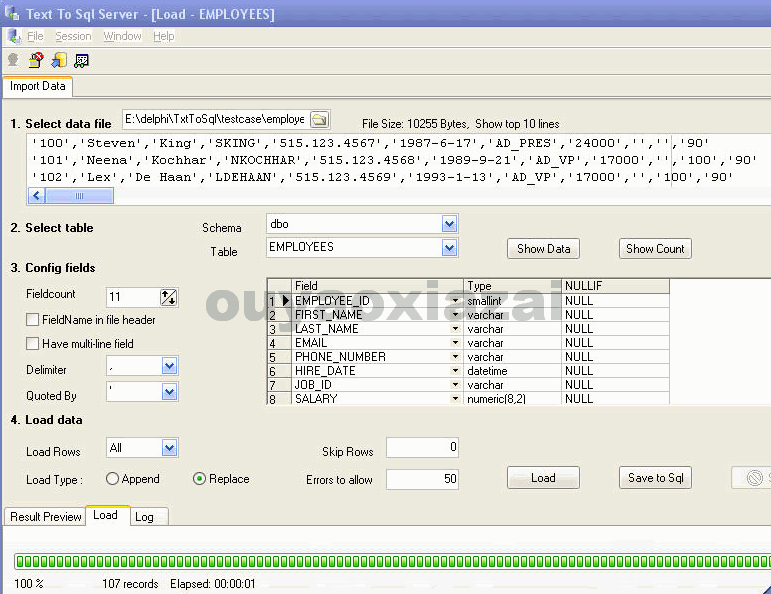The height and width of the screenshot is (594, 771).
Task: Click the datetime type cell
Action: pos(512,370)
